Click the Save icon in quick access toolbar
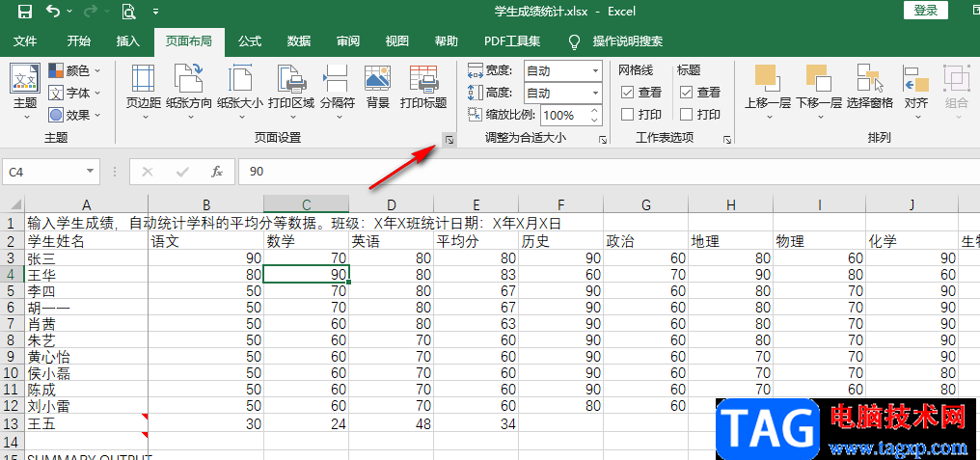This screenshot has height=460, width=980. pyautogui.click(x=24, y=12)
